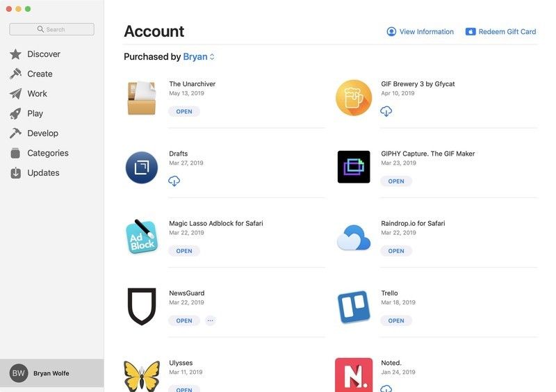
Task: Open the Trello app icon
Action: coord(354,307)
